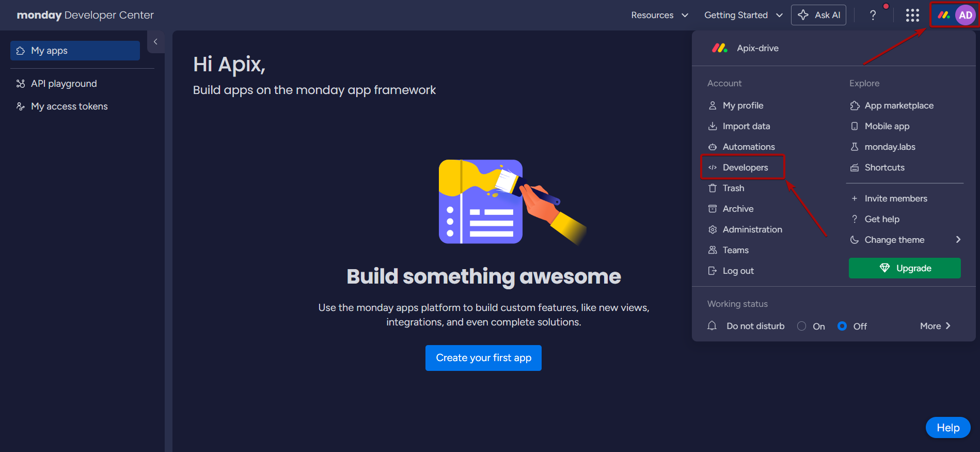
Task: Click the Change theme moon icon
Action: 855,240
